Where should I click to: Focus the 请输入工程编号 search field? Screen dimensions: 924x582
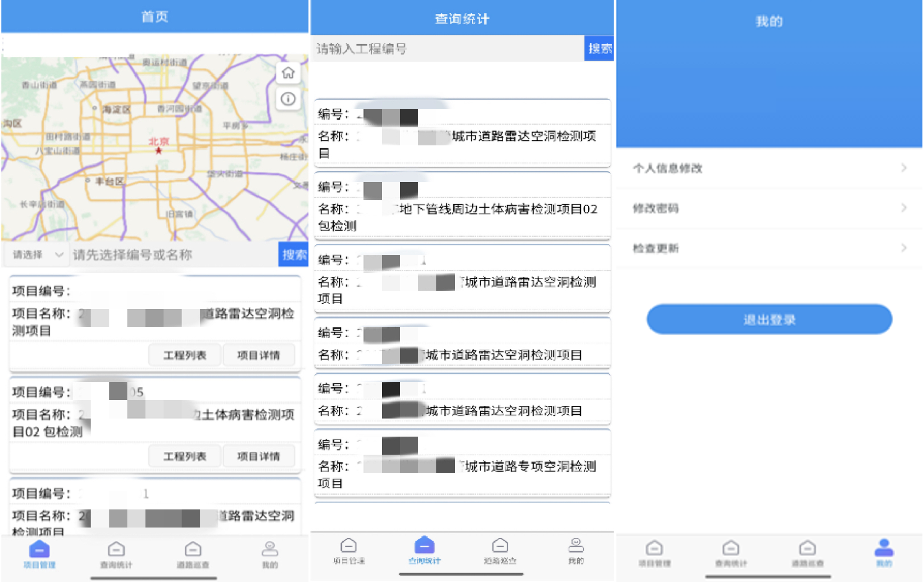[x=447, y=49]
